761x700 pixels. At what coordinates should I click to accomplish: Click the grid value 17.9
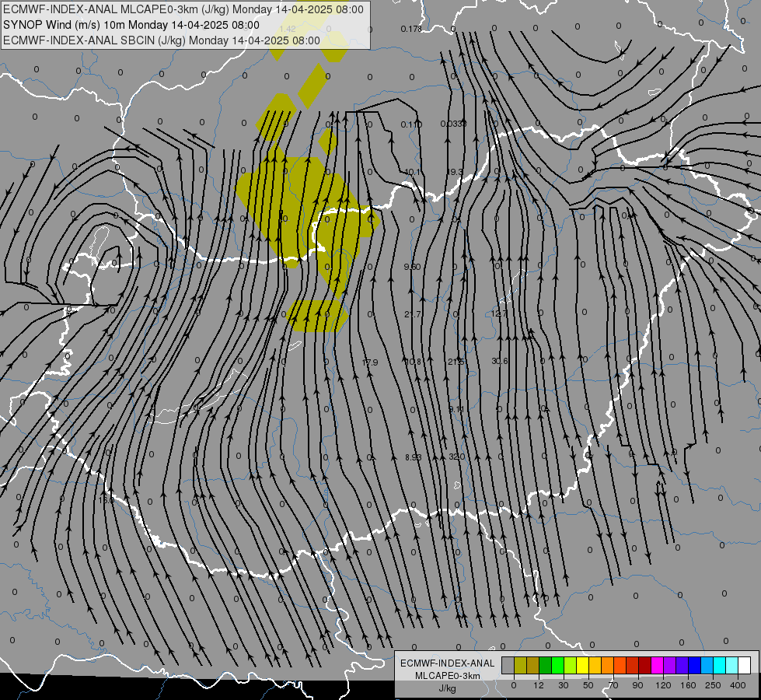point(370,362)
